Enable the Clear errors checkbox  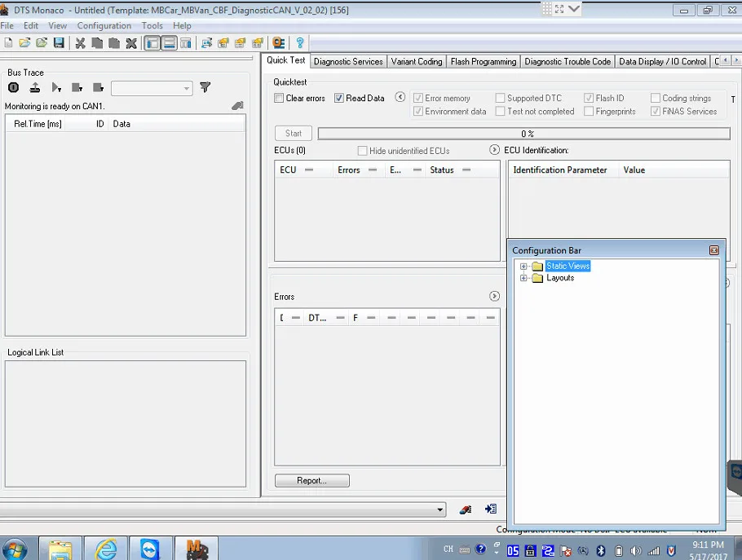(x=279, y=98)
